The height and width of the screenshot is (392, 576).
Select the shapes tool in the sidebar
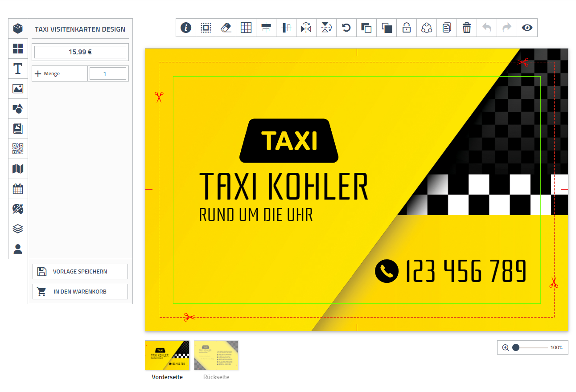18,109
